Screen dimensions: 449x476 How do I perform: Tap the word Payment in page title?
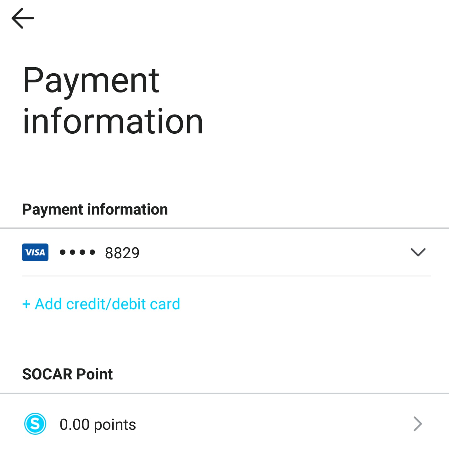91,81
